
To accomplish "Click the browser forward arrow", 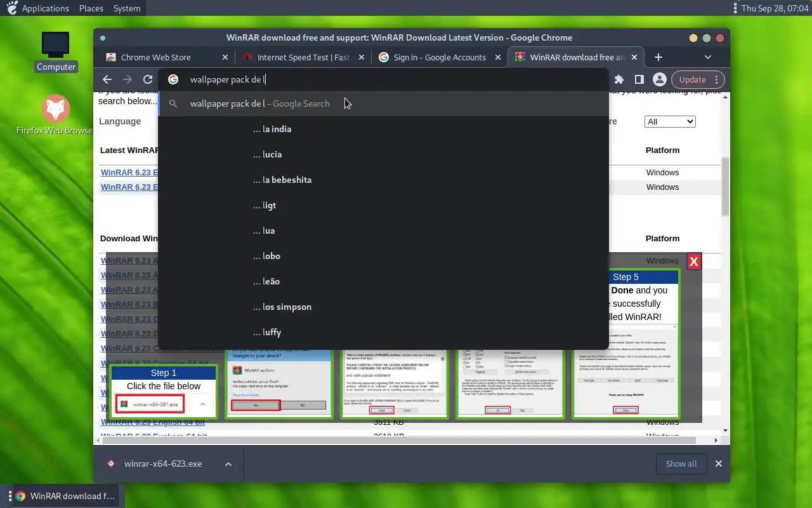I will [x=128, y=79].
